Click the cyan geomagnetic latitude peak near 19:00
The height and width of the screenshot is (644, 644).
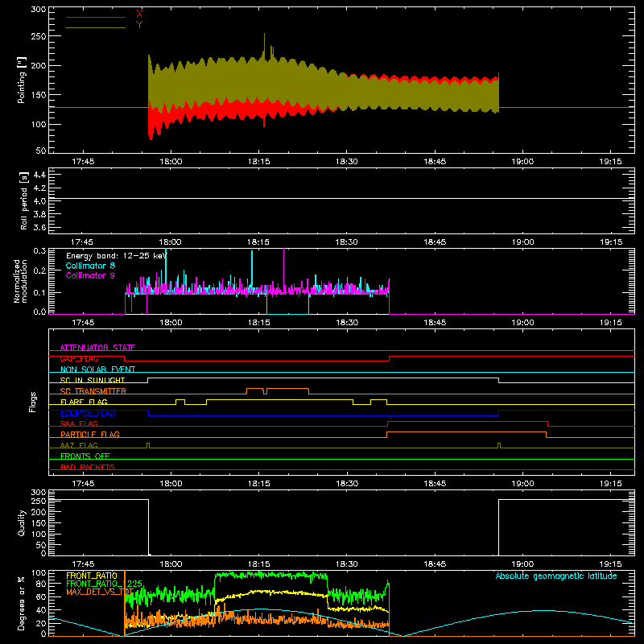(542, 611)
